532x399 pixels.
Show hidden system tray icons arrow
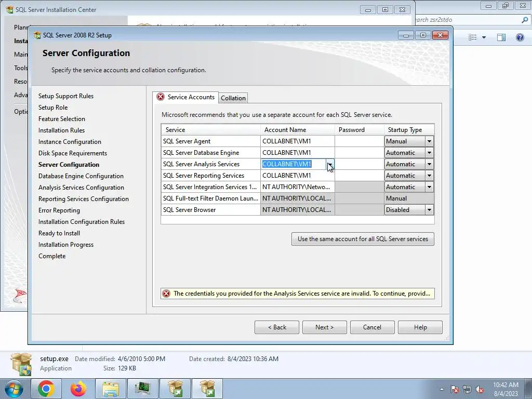pos(442,390)
